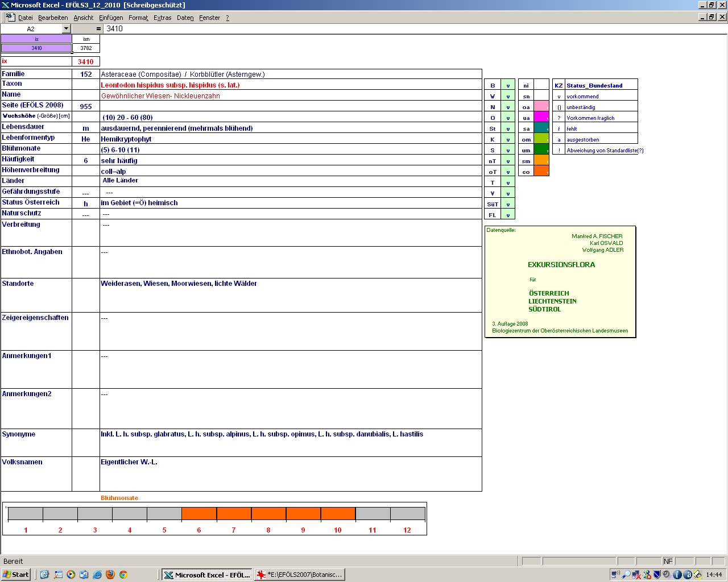Click the Standorte value Weiderasen, Wiesen cell
Screen dimensions: 728x582
[291, 295]
